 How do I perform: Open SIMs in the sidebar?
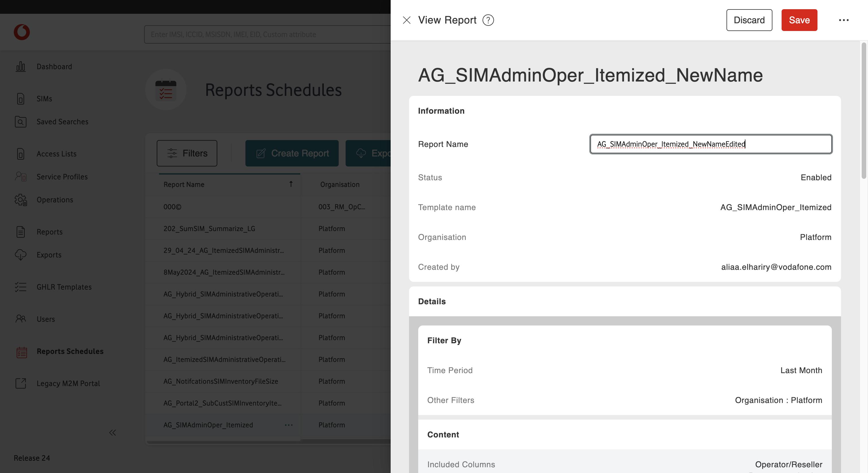click(44, 99)
